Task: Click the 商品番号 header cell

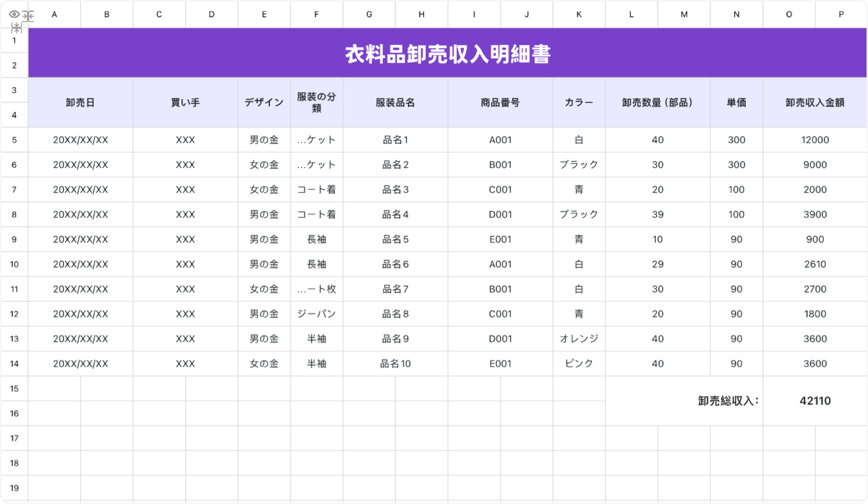Action: pos(500,103)
